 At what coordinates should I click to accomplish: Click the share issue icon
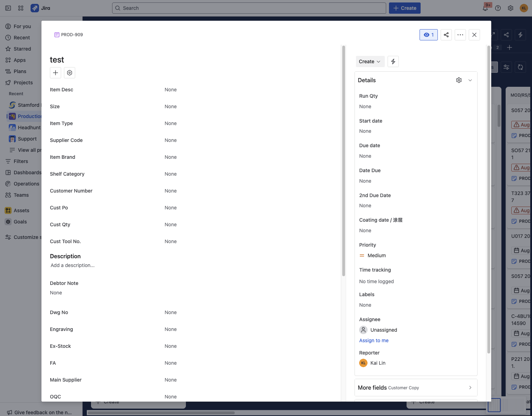coord(446,35)
